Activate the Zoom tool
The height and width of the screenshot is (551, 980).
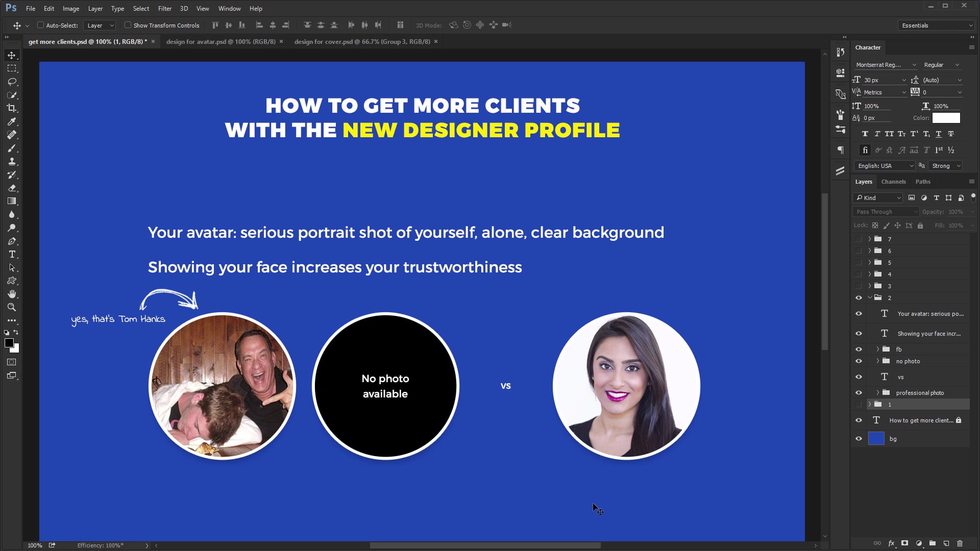pyautogui.click(x=13, y=308)
